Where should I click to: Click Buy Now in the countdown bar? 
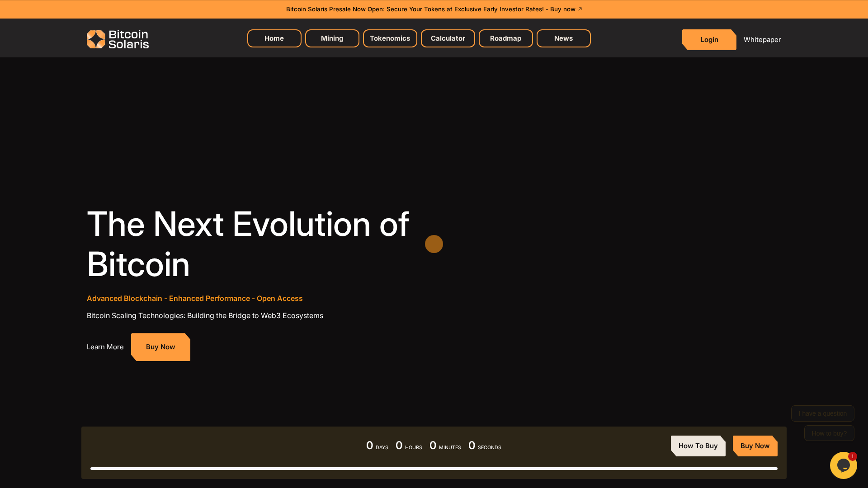click(755, 446)
